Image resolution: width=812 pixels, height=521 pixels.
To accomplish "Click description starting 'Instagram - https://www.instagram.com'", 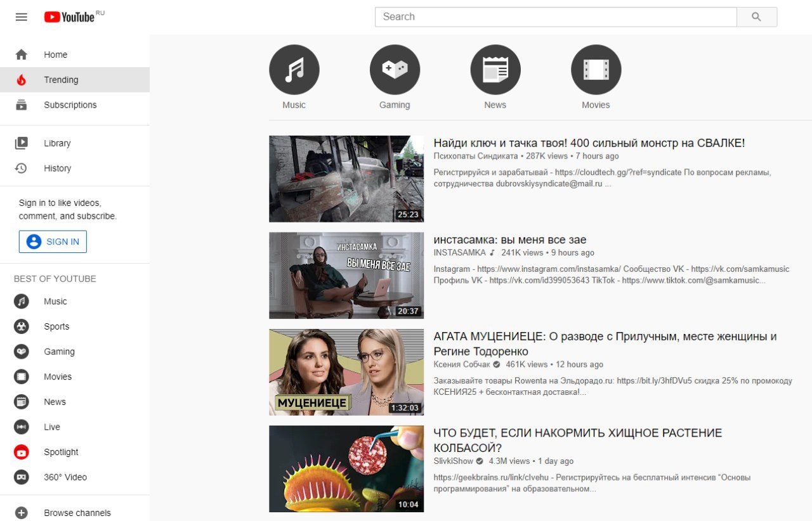I will click(612, 274).
